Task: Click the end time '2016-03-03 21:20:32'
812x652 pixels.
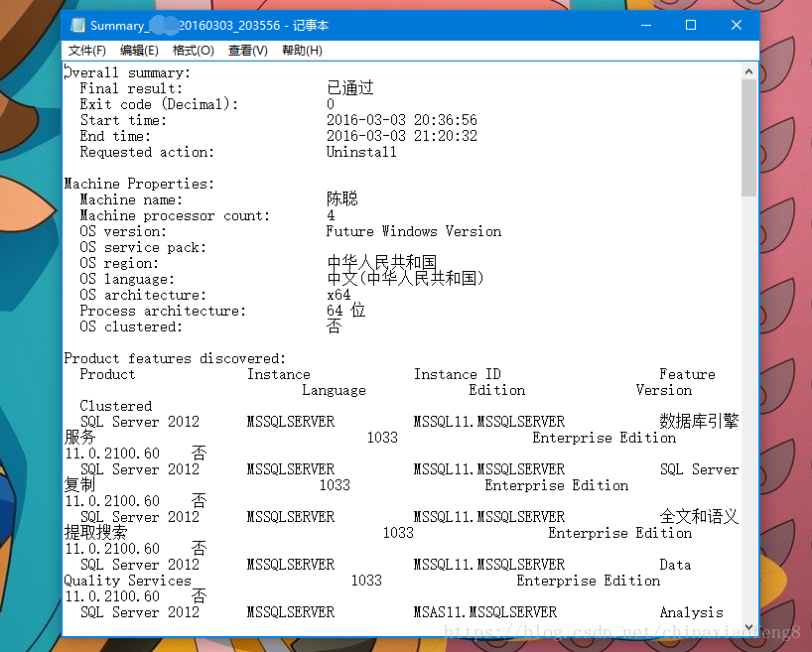Action: (402, 136)
